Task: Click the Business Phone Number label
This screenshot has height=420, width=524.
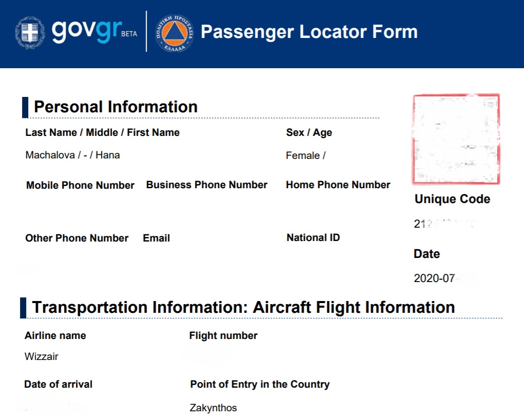Action: (x=207, y=185)
